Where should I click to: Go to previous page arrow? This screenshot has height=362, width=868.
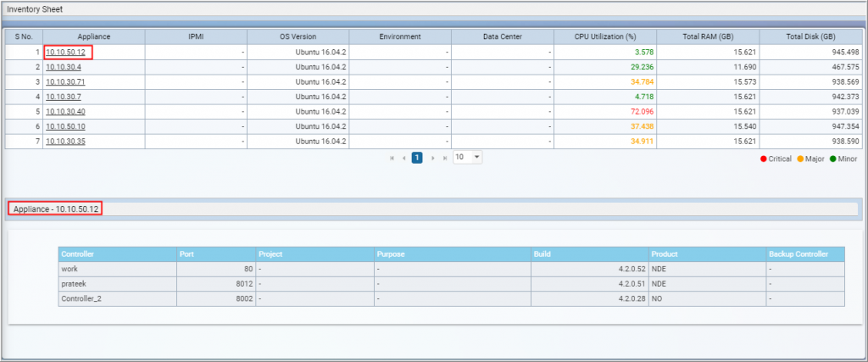tap(404, 158)
